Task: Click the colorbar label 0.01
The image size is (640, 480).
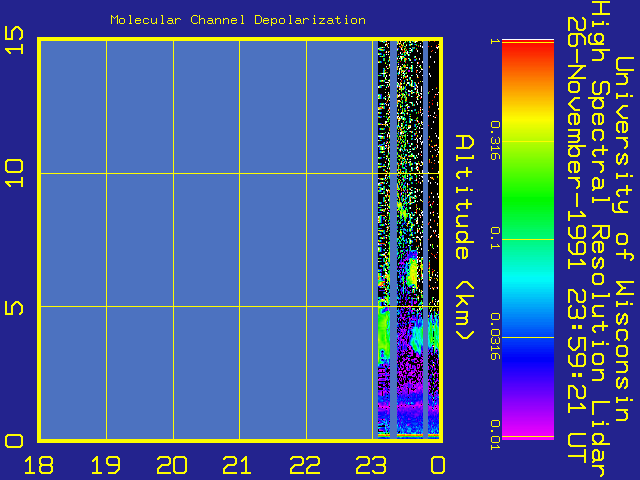Action: [x=495, y=435]
